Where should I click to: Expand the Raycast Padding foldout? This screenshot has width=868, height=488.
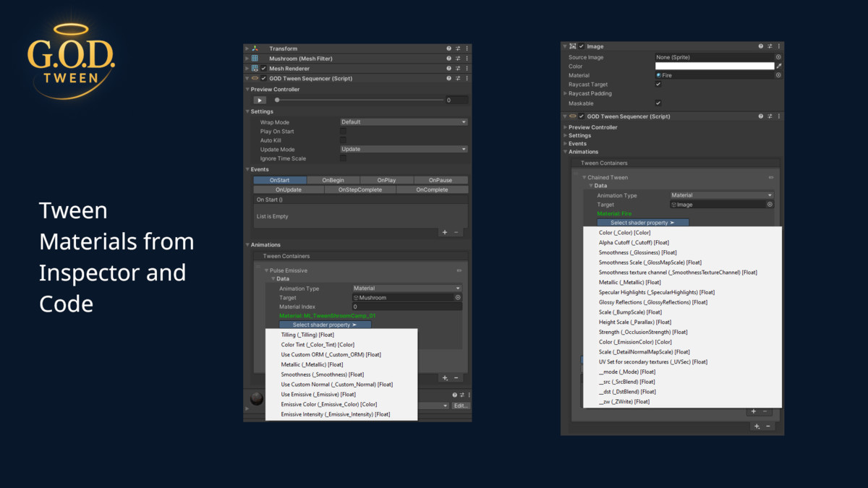(x=566, y=93)
